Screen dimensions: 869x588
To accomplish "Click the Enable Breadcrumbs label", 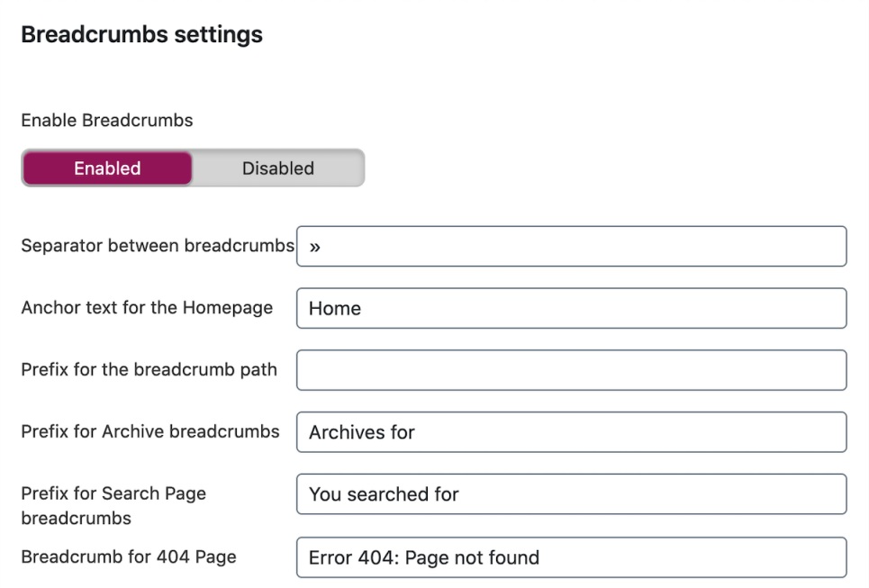I will coord(107,121).
